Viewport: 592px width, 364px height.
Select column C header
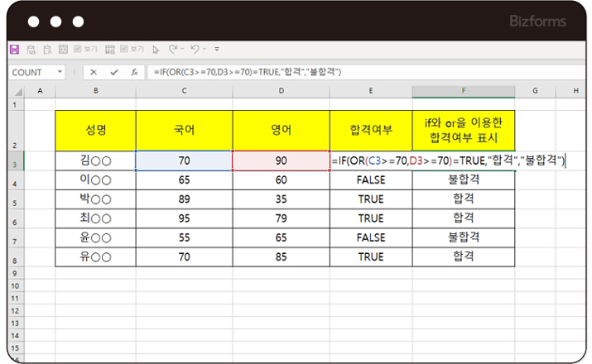pyautogui.click(x=184, y=89)
